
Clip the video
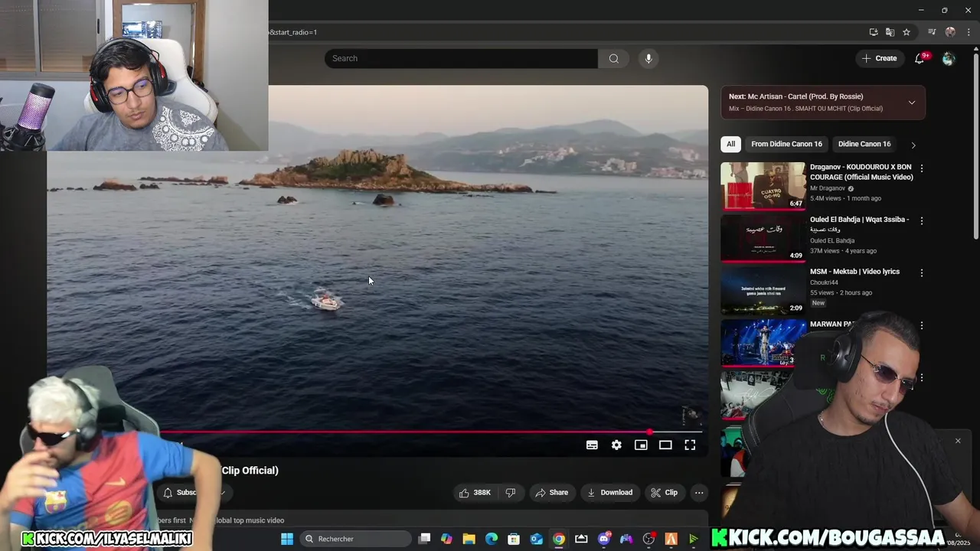click(664, 493)
